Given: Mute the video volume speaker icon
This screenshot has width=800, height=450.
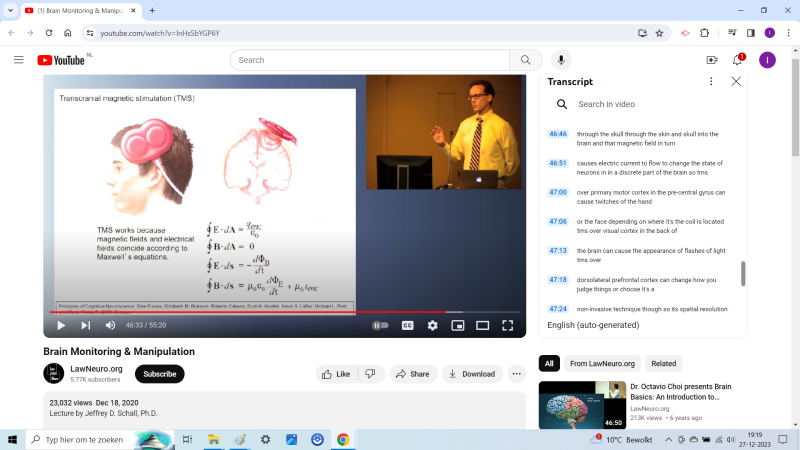Looking at the screenshot, I should (110, 325).
